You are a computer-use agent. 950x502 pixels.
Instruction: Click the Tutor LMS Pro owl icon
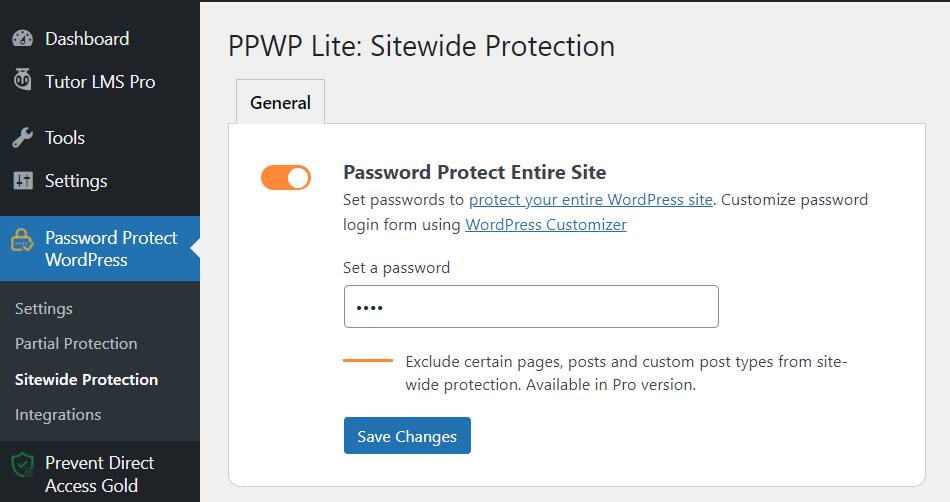22,80
